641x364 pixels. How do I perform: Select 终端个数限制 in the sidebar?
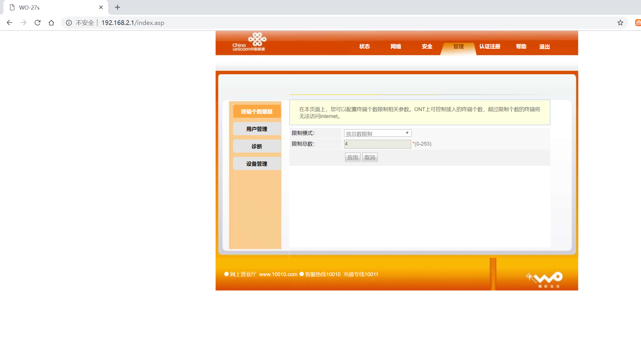[257, 112]
